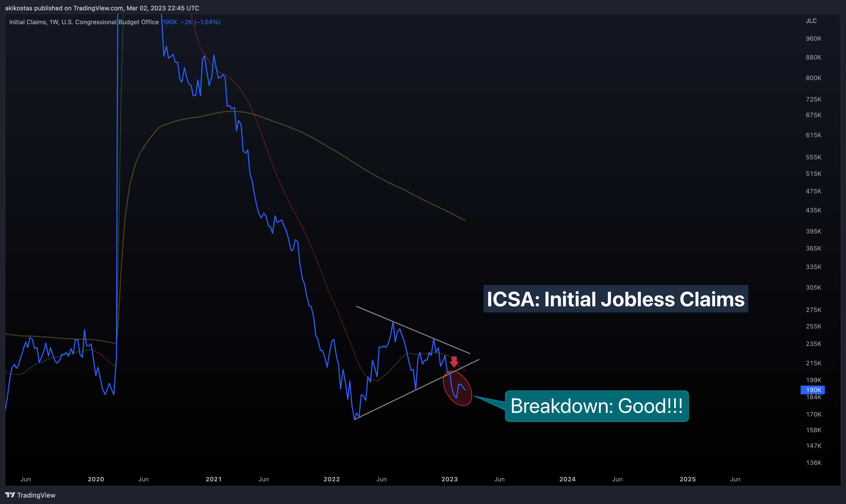Click the 184K price axis label

[x=813, y=397]
